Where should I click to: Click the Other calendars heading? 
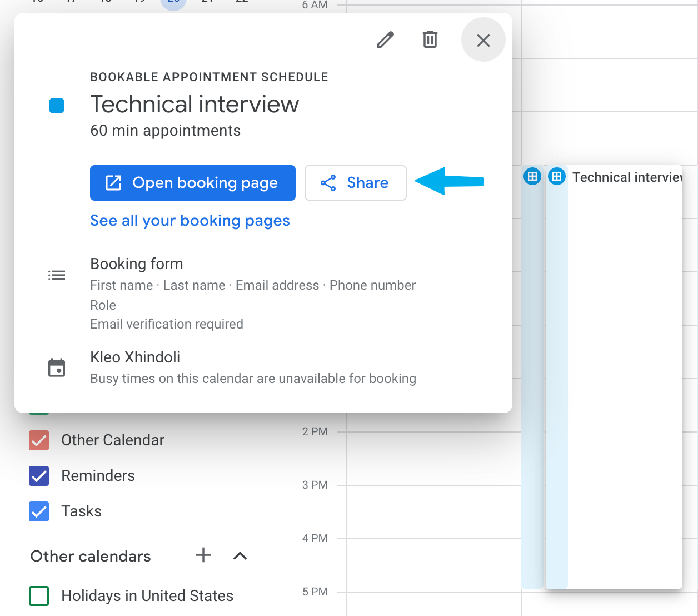90,556
